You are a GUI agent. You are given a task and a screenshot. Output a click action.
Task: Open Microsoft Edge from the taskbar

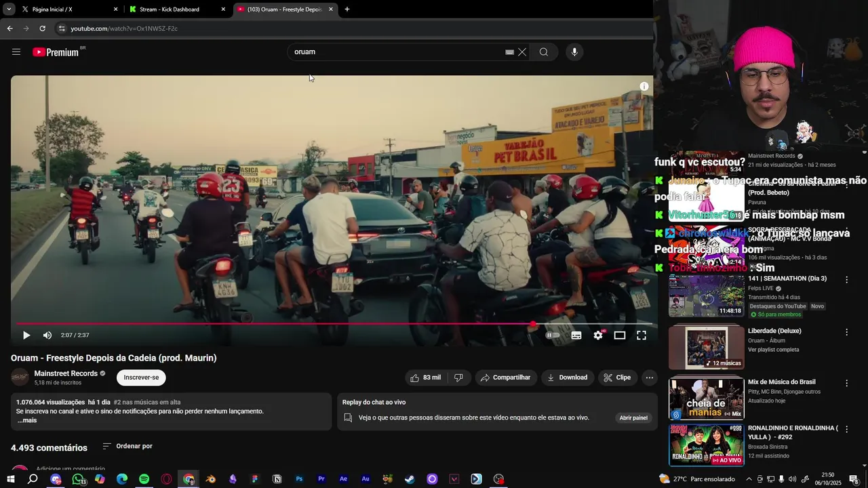click(122, 479)
